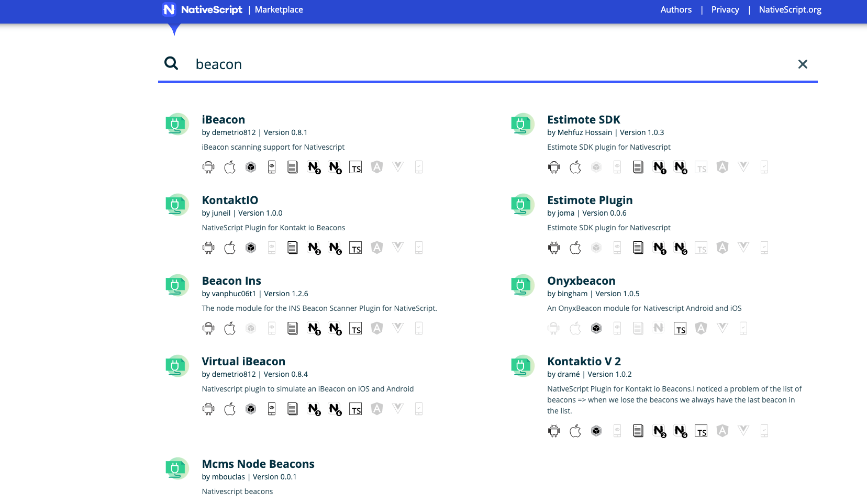This screenshot has width=867, height=504.
Task: Click the NativeScript 2 icon under Virtual iBeacon
Action: 314,409
